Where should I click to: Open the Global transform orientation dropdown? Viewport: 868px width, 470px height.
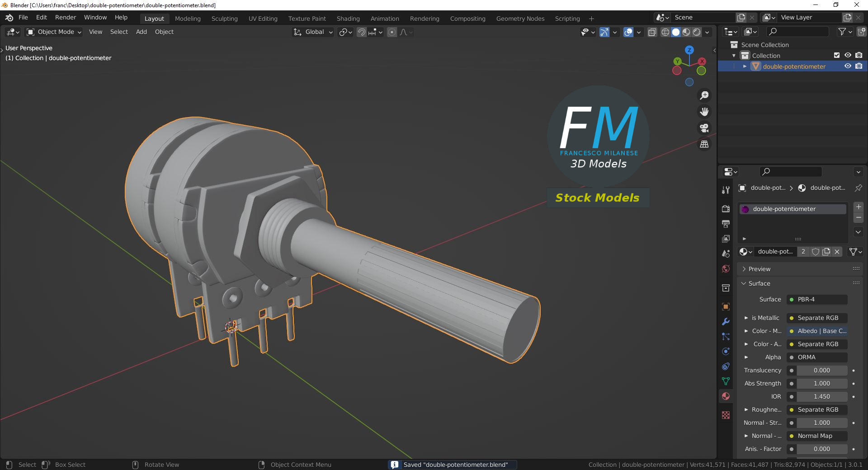[x=313, y=32]
